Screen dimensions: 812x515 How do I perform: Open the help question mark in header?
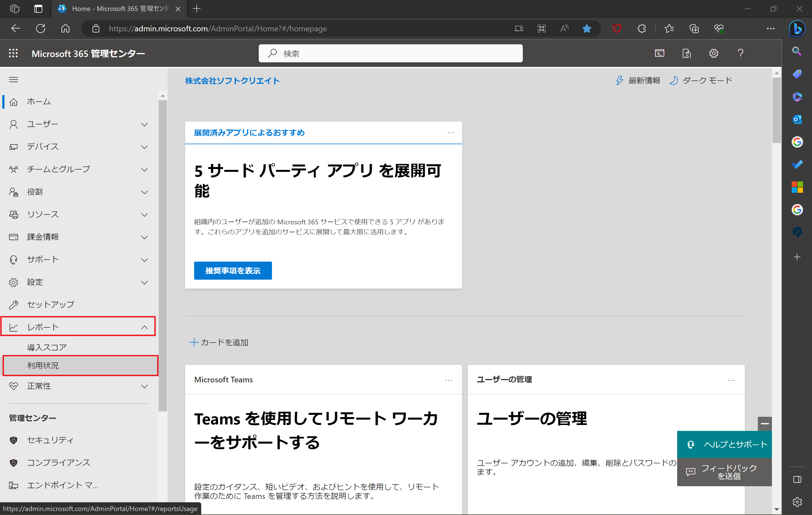[740, 53]
